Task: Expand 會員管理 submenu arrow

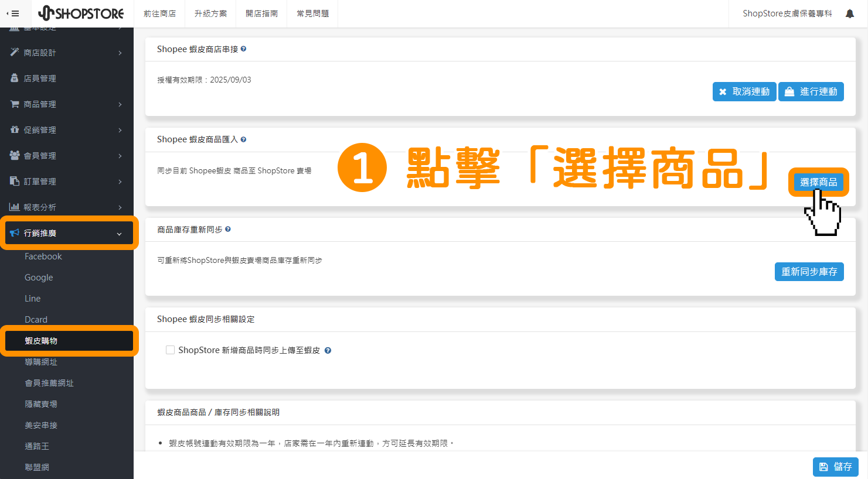Action: (x=120, y=156)
